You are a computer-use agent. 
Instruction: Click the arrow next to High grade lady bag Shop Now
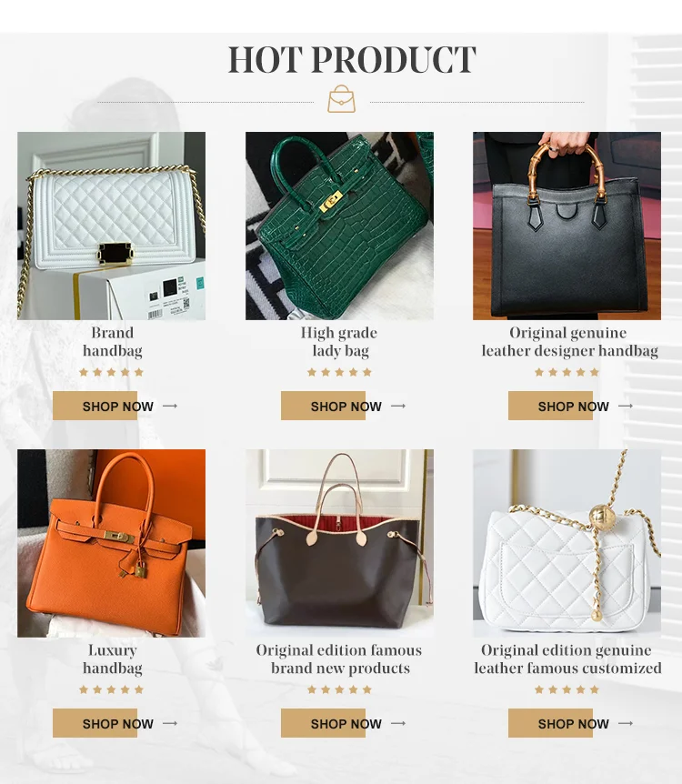tap(398, 406)
